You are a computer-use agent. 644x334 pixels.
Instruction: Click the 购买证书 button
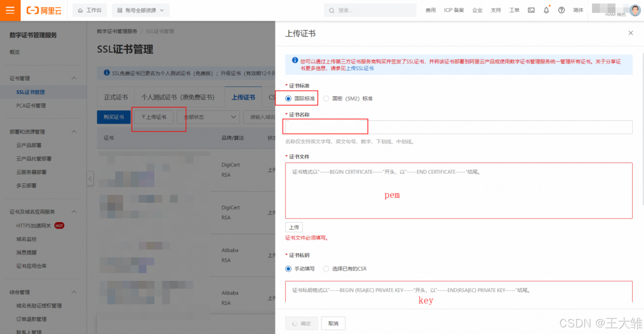pos(114,117)
